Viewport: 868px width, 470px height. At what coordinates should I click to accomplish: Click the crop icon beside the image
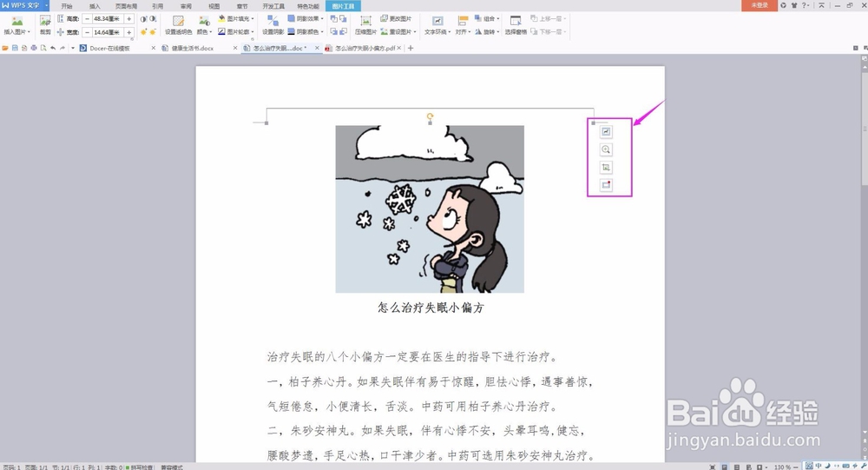[x=606, y=168]
